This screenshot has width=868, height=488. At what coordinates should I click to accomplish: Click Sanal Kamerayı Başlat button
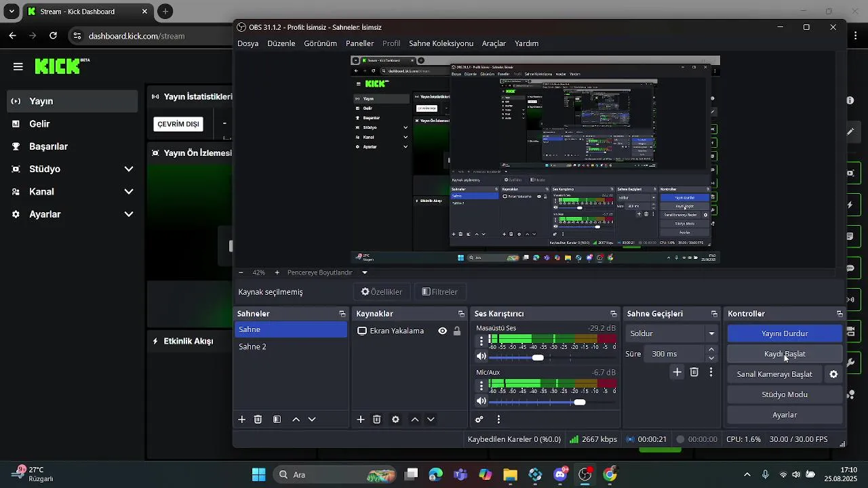click(x=774, y=374)
